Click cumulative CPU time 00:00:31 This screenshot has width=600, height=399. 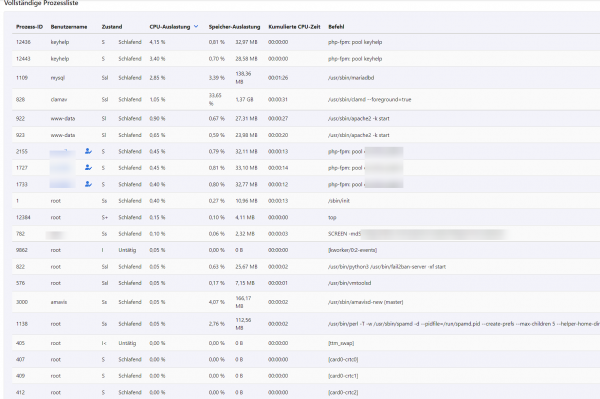coord(278,99)
